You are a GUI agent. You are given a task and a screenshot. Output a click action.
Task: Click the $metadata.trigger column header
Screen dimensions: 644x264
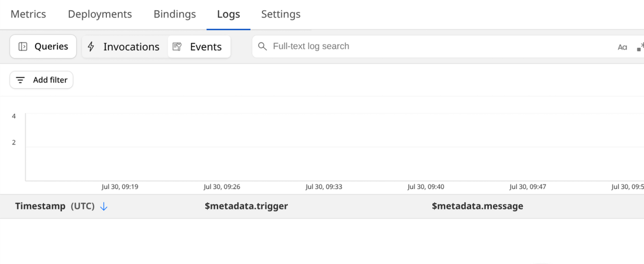pyautogui.click(x=246, y=206)
